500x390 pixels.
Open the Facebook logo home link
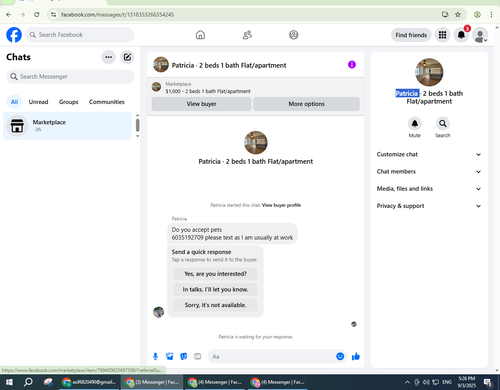pyautogui.click(x=14, y=35)
